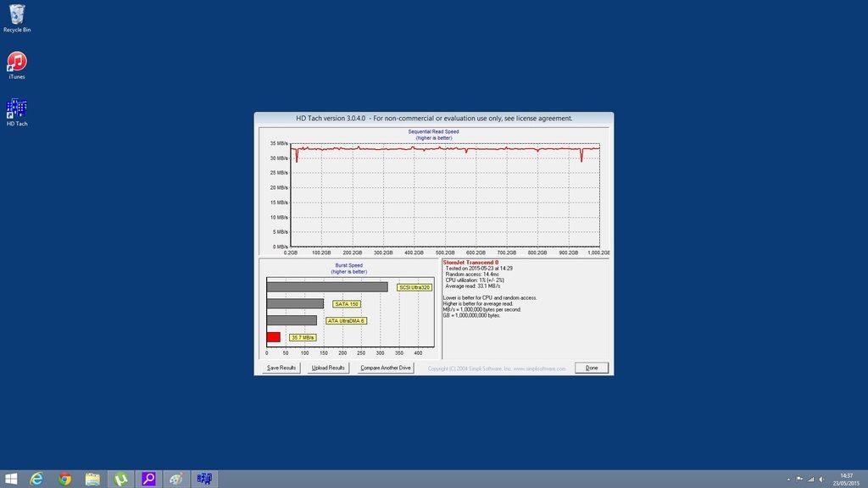The image size is (868, 488).
Task: Close the dialog with the Done button
Action: click(x=592, y=368)
